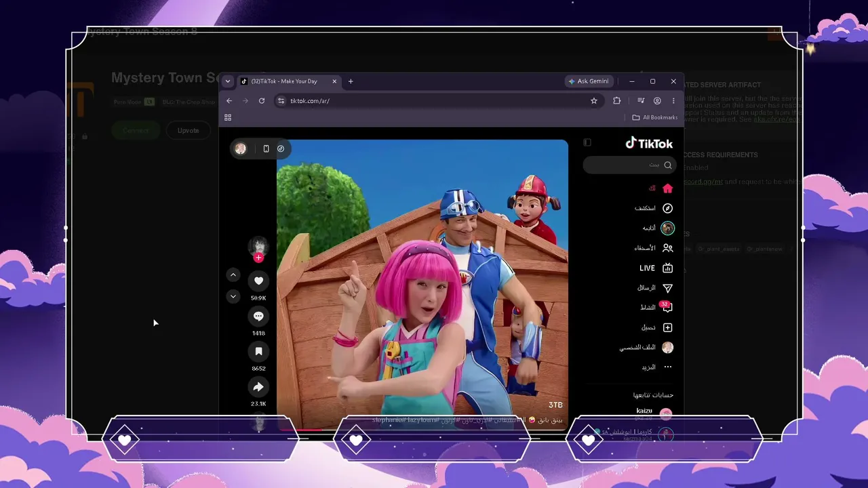Screen dimensions: 868x488
Task: Open the More three-dots menu in sidebar
Action: click(667, 367)
